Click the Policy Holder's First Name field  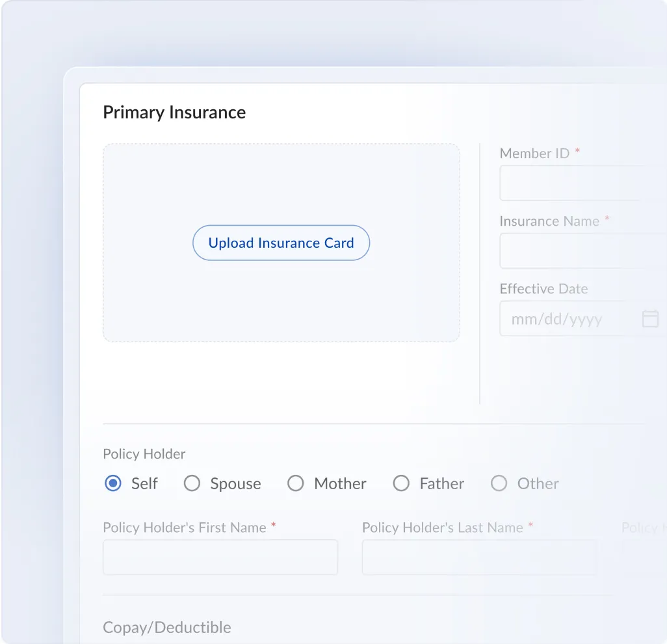[x=220, y=557]
